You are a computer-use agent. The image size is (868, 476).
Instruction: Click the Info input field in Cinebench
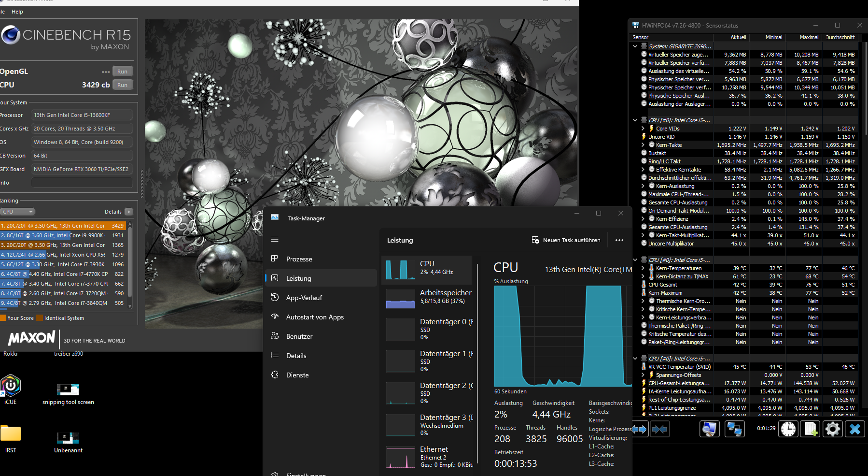click(82, 183)
